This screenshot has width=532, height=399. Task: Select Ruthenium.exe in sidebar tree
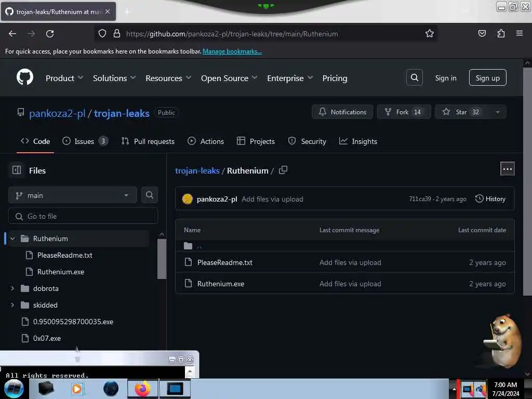pos(60,272)
